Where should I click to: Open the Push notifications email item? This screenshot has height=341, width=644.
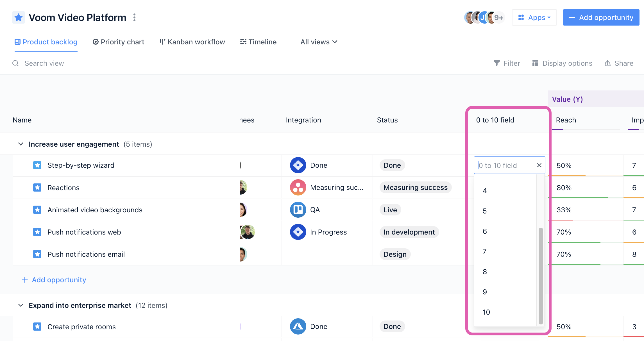click(86, 254)
